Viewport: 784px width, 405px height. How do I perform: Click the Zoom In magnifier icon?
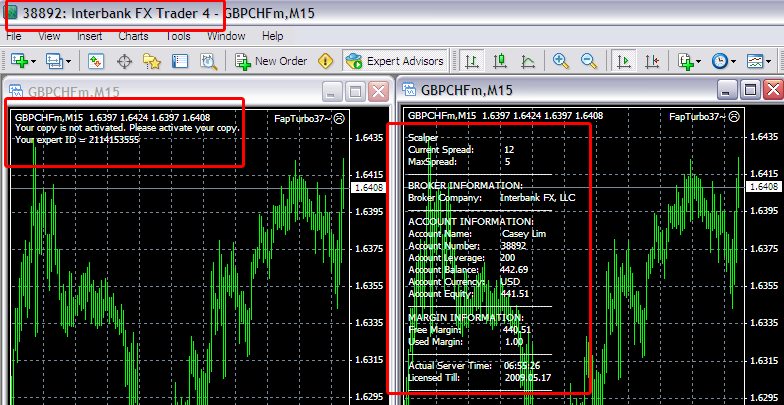(561, 61)
